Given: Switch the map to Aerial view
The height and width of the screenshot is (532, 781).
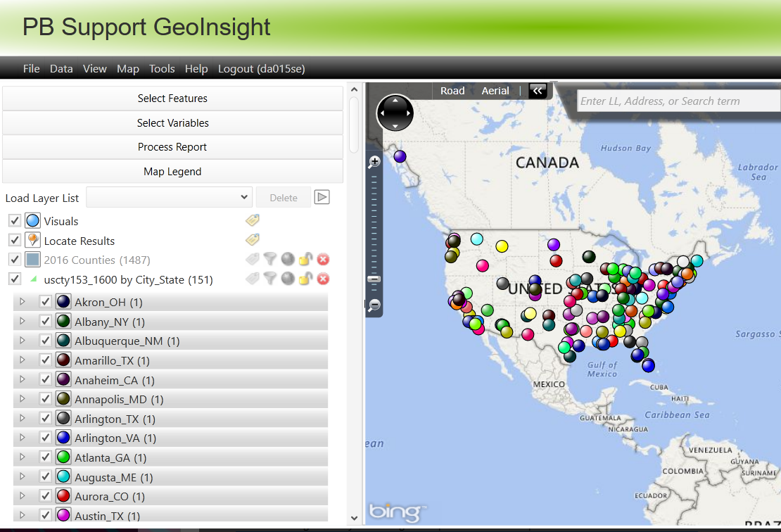Looking at the screenshot, I should coord(495,90).
